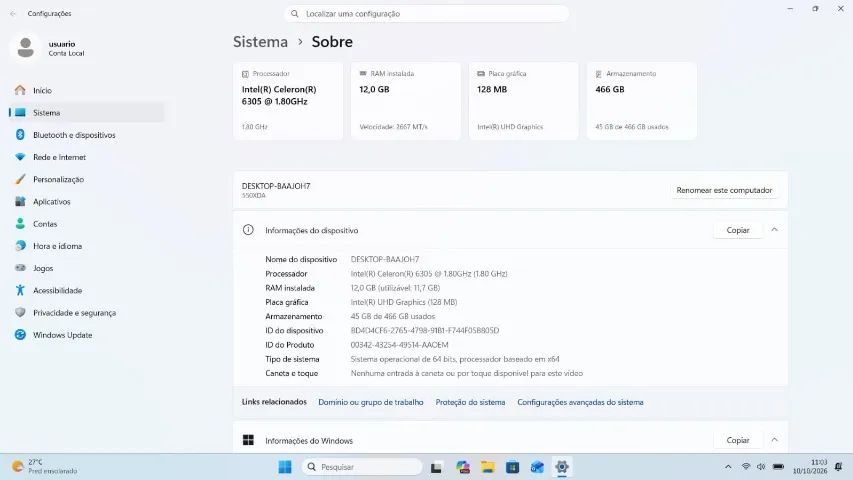Open the Windows Start menu
Image resolution: width=853 pixels, height=480 pixels.
click(285, 467)
